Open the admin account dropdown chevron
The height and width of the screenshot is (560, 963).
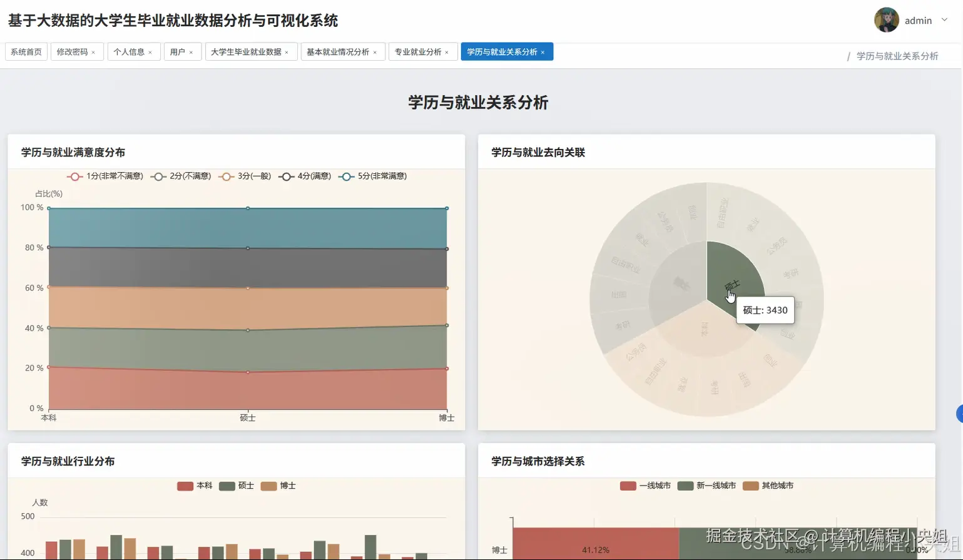944,20
